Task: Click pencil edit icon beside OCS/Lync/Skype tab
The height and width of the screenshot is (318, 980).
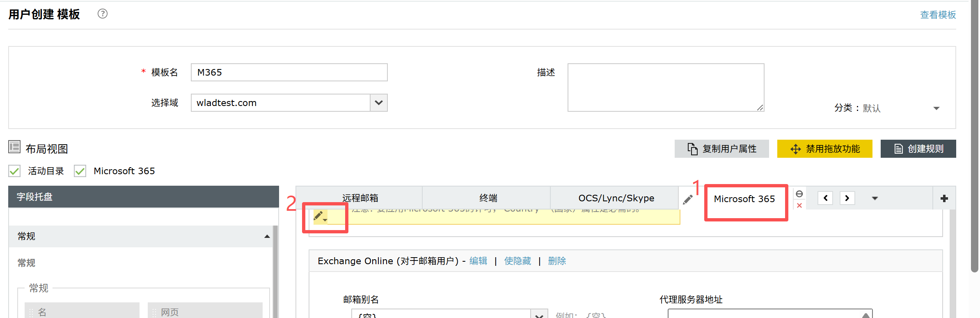Action: tap(688, 200)
